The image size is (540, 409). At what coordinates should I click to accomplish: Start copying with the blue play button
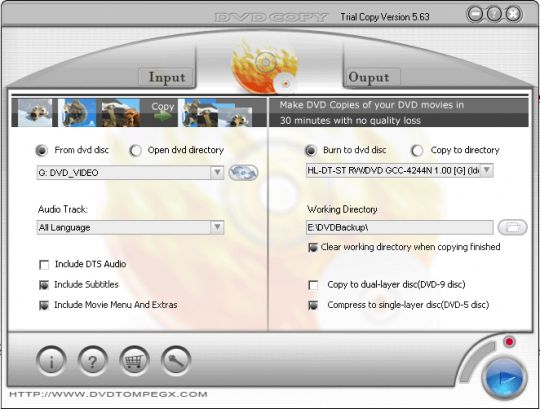point(505,379)
